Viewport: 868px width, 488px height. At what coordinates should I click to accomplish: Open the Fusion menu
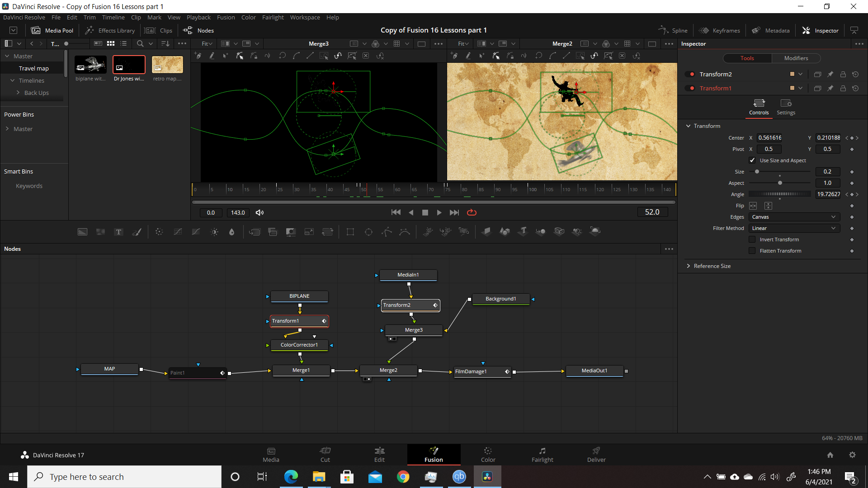point(226,17)
